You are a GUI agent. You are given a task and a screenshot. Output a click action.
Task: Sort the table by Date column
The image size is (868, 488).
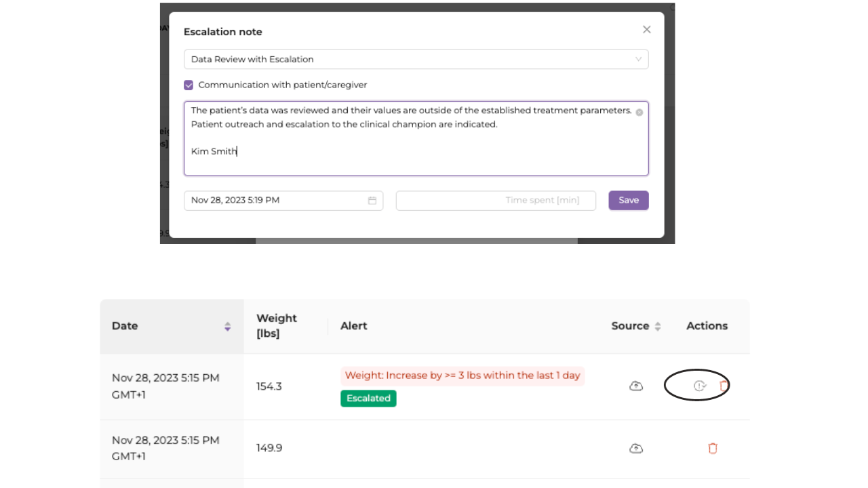coord(227,327)
